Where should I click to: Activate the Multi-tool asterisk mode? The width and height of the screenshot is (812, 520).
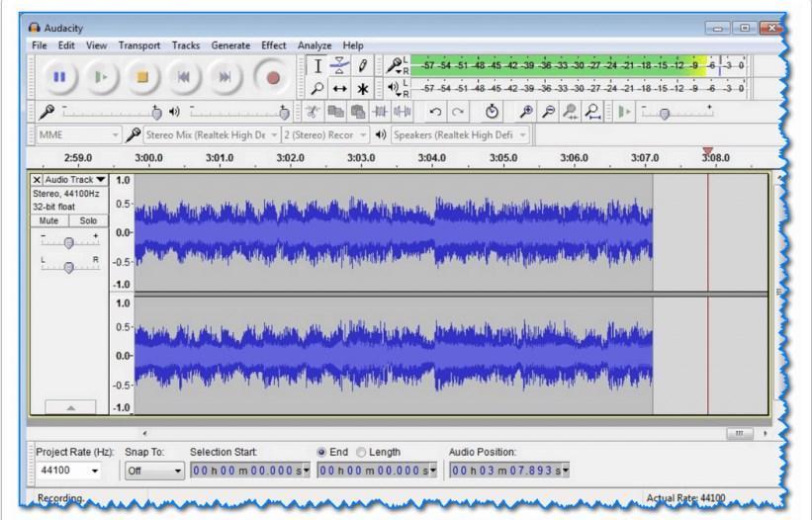(363, 89)
